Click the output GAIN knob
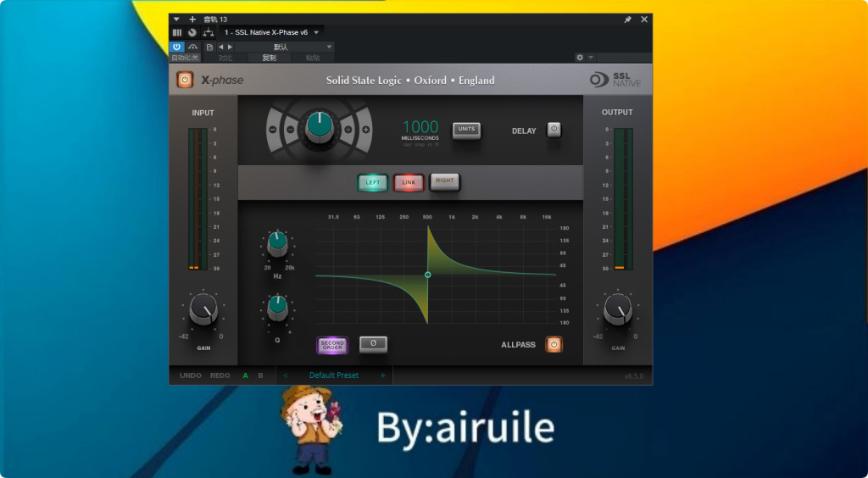The image size is (868, 478). (x=618, y=309)
